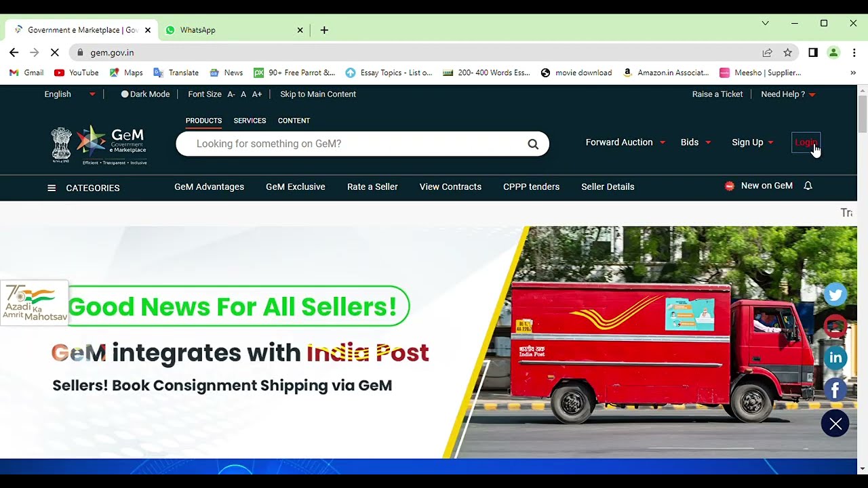Increase font size with A+
The height and width of the screenshot is (488, 868).
coord(257,94)
